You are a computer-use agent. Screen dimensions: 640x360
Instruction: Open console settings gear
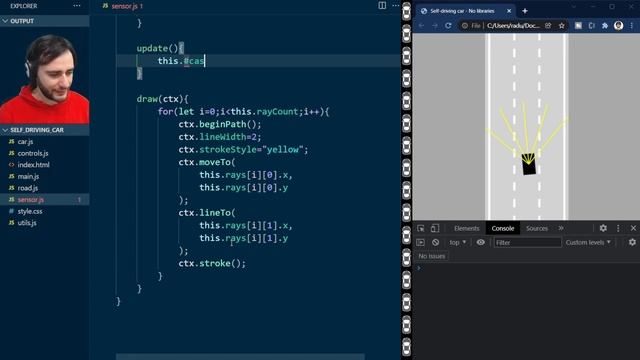tap(632, 242)
